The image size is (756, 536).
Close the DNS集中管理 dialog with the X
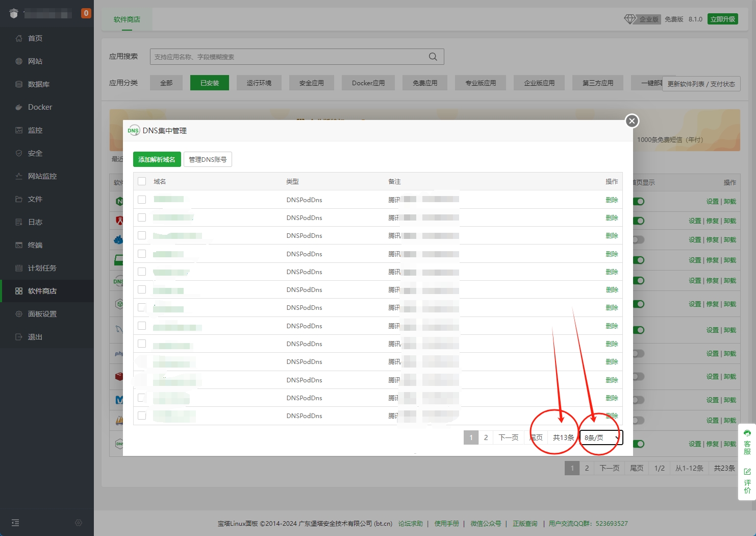click(632, 121)
